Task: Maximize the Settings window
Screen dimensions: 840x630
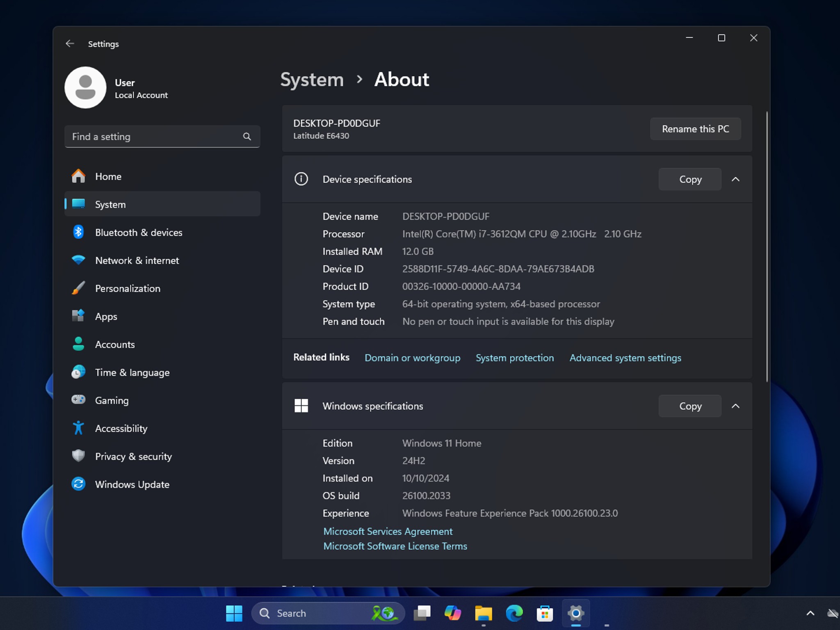Action: coord(721,38)
